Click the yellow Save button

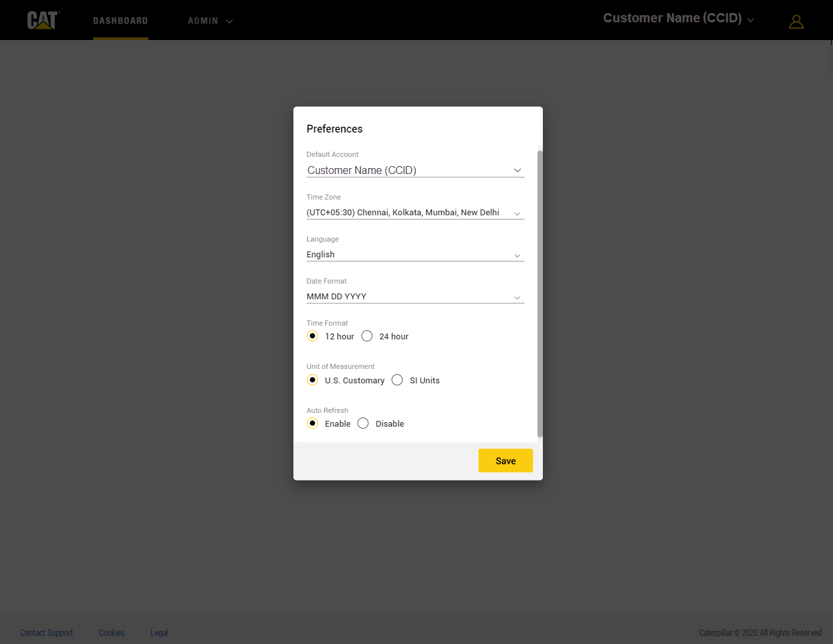505,461
